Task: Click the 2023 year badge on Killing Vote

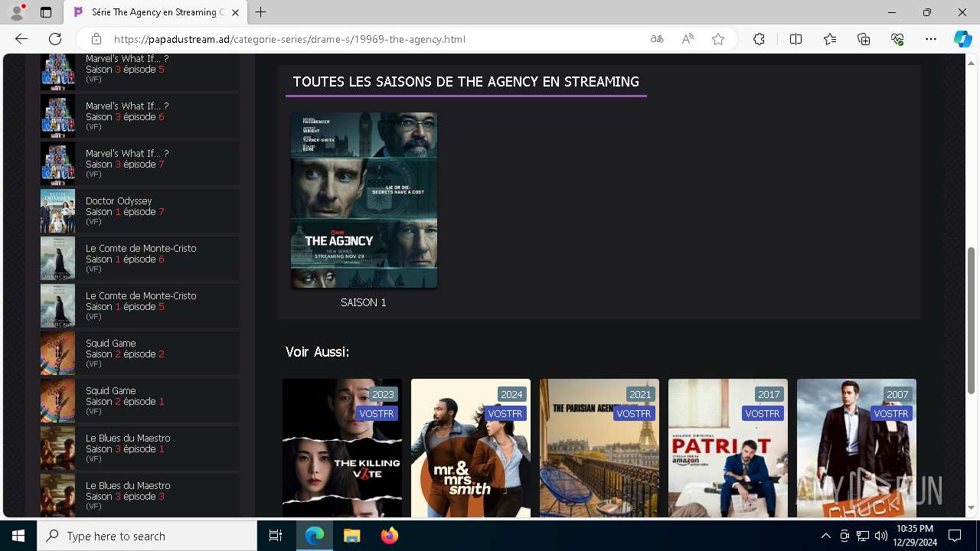Action: [383, 395]
